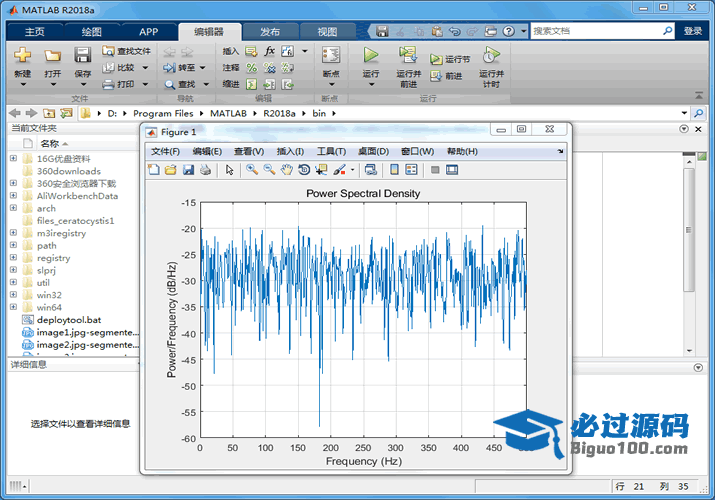Open the address bar path dropdown

click(684, 113)
